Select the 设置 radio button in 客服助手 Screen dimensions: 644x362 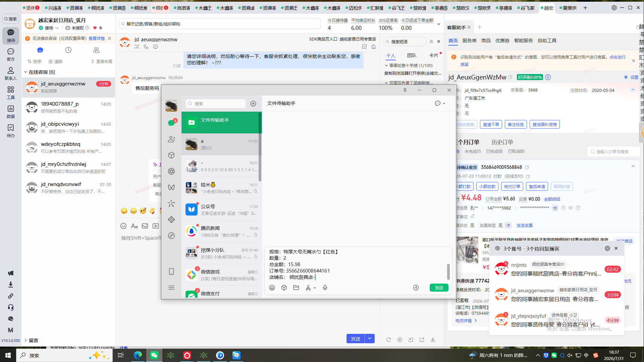tap(626, 77)
